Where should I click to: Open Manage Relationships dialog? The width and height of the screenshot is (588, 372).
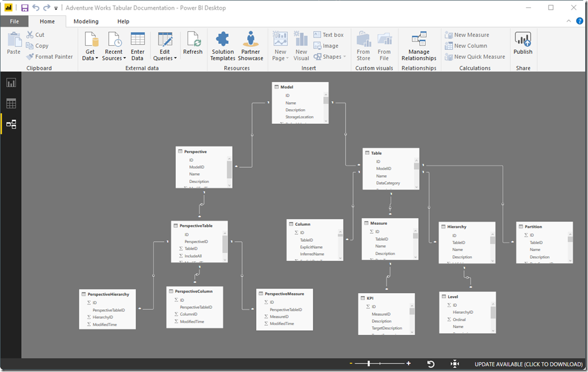point(419,46)
